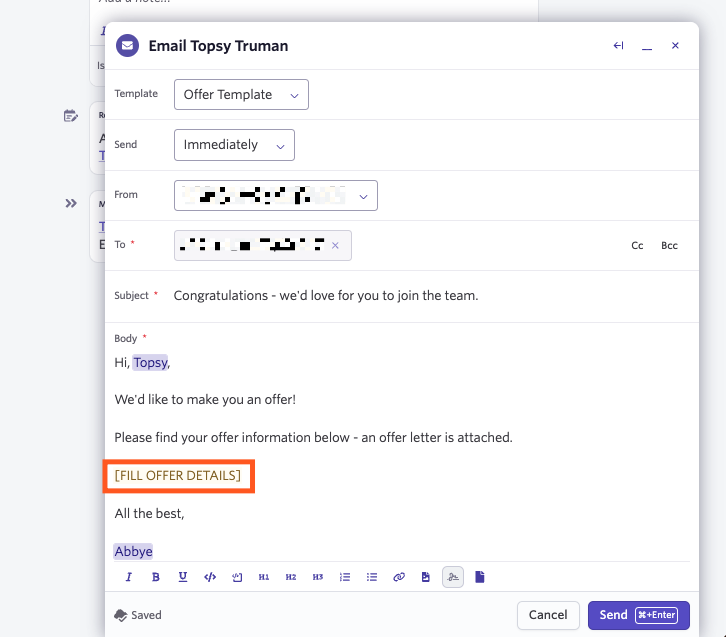Screen dimensions: 726x637
Task: Dock the email composer with the arrow icon
Action: [x=619, y=45]
